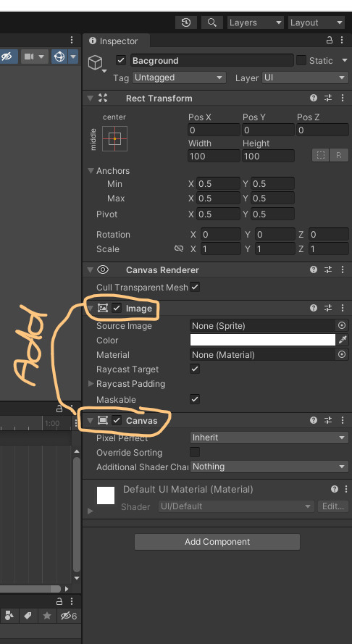
Task: Toggle the Bacground object active checkbox
Action: pyautogui.click(x=121, y=60)
